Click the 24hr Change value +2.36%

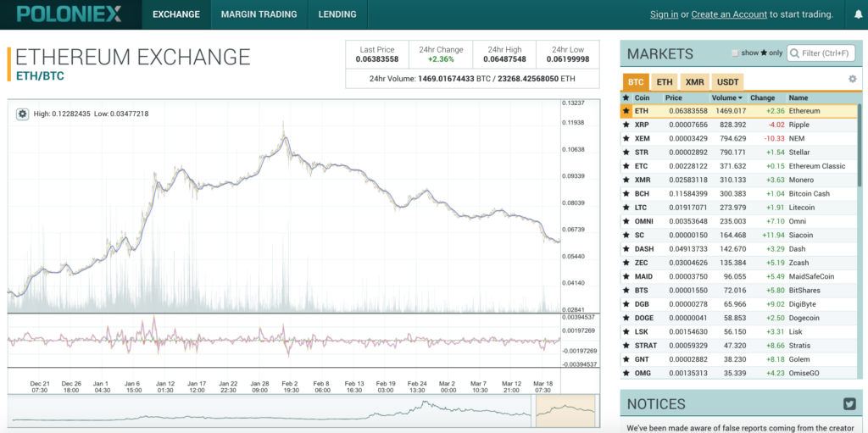click(441, 59)
